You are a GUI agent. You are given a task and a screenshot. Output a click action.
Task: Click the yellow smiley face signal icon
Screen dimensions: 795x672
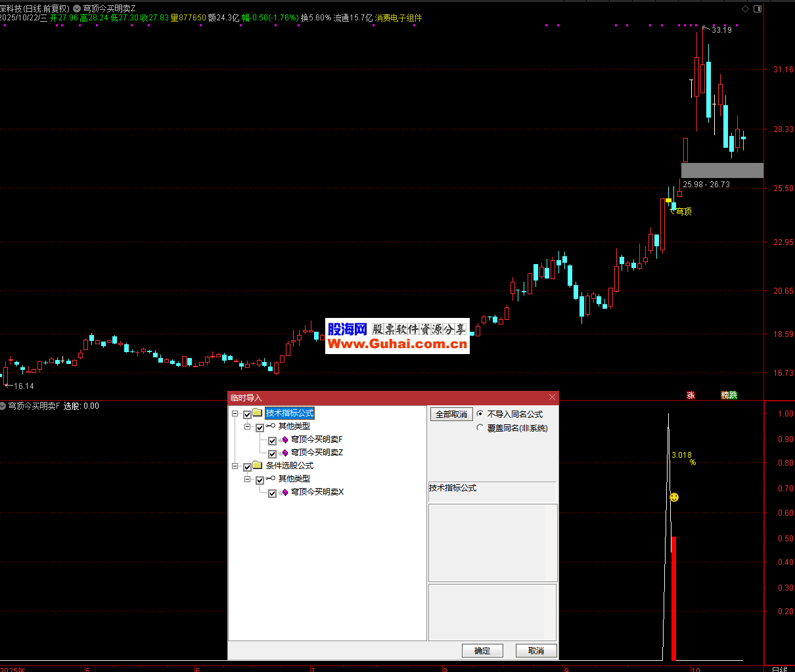[x=674, y=497]
